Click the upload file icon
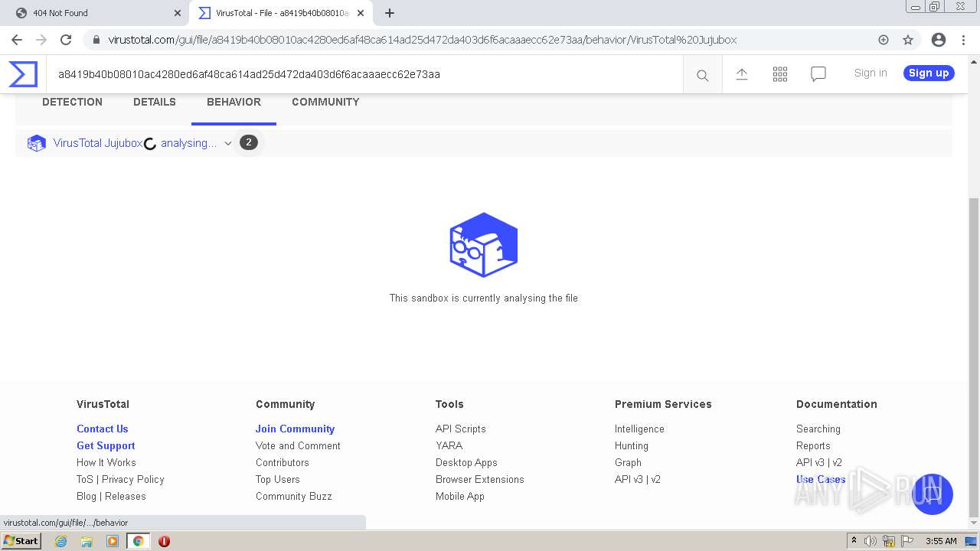 [x=742, y=74]
